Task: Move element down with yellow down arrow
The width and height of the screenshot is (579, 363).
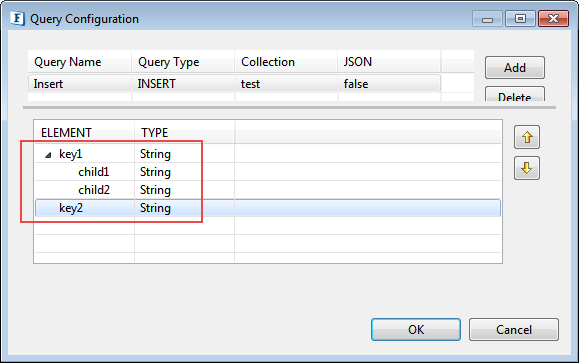Action: pyautogui.click(x=527, y=168)
